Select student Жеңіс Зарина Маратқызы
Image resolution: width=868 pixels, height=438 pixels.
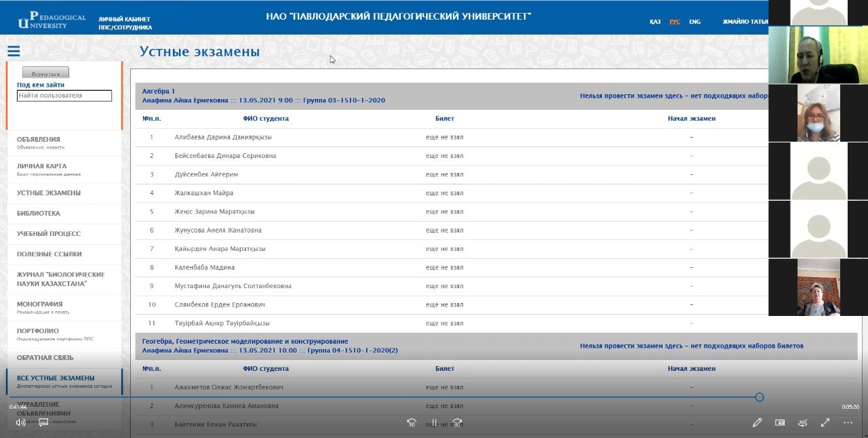pos(214,212)
